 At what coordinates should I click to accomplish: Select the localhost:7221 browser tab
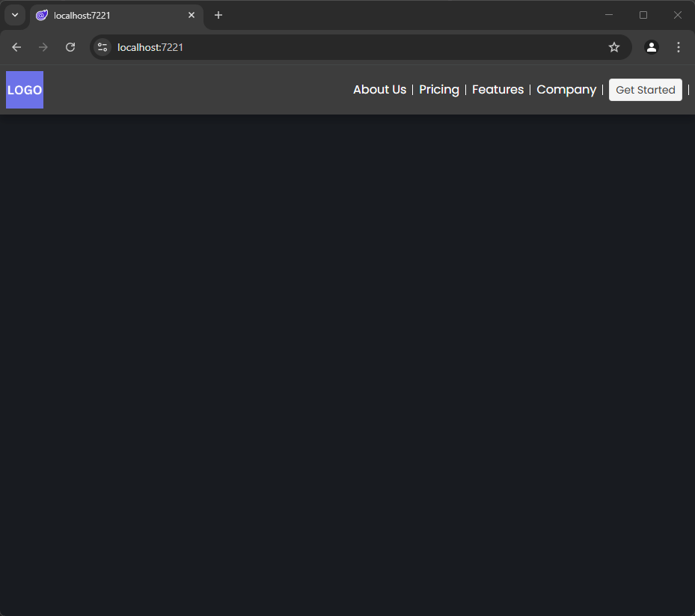(117, 16)
